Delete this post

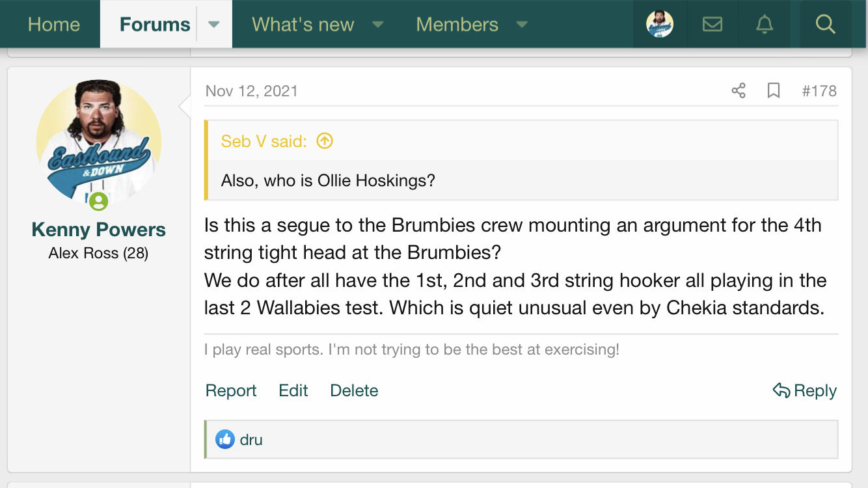(354, 390)
